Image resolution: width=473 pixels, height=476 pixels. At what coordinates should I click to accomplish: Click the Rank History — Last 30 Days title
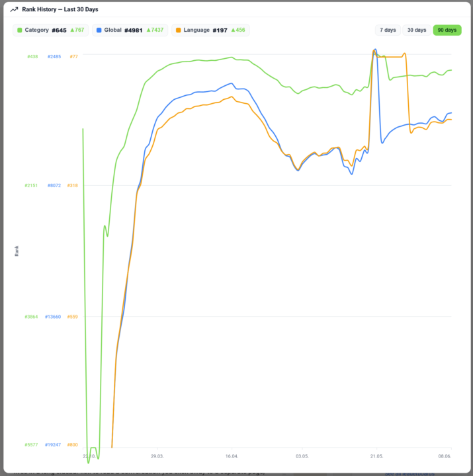pos(60,9)
